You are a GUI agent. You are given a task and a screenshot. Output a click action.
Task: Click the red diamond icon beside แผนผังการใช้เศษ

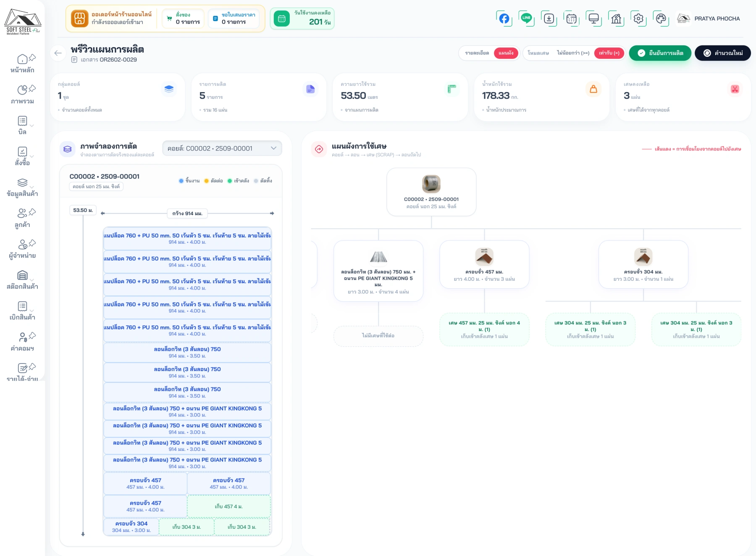[319, 149]
